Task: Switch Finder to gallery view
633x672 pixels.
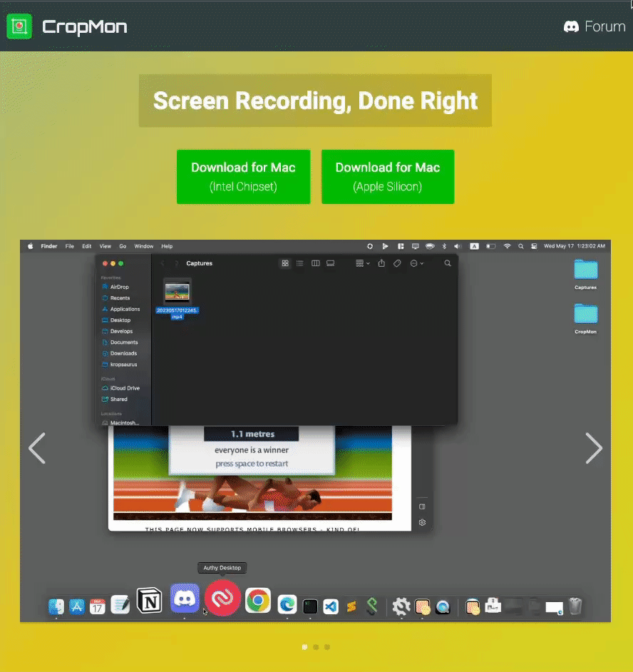Action: click(x=330, y=263)
